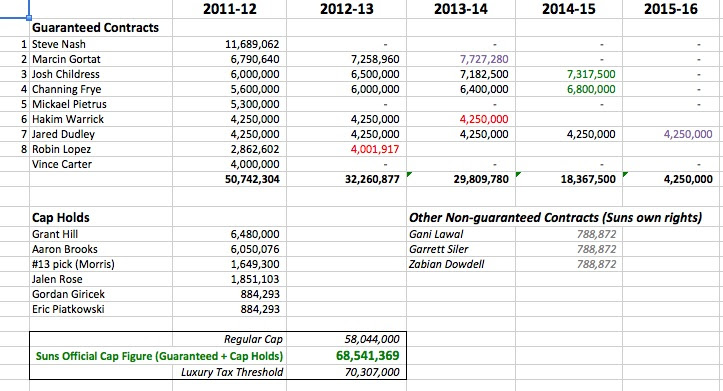Screen dimensions: 723x391
Task: Select the Hakim Warrick name cell
Action: [101, 119]
